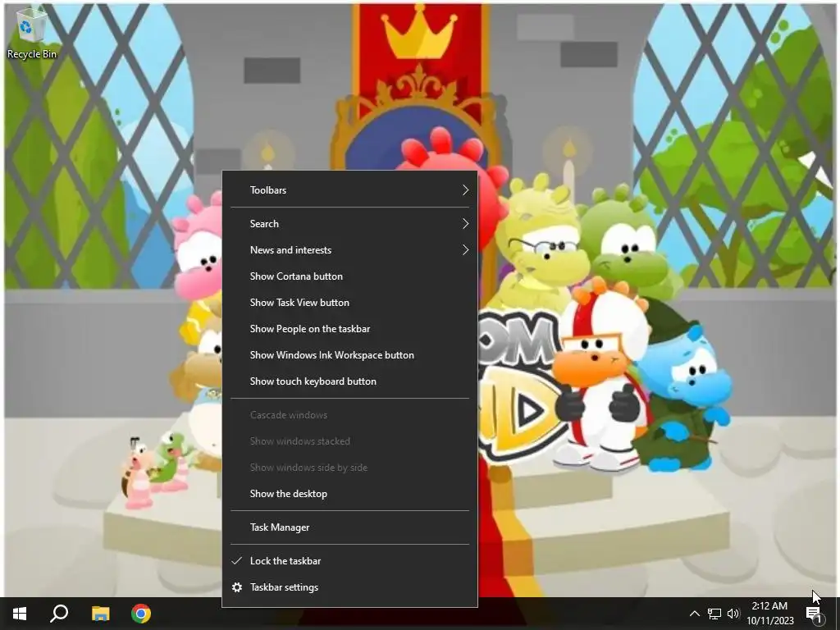Select News and interests menu entry
840x630 pixels.
[349, 250]
